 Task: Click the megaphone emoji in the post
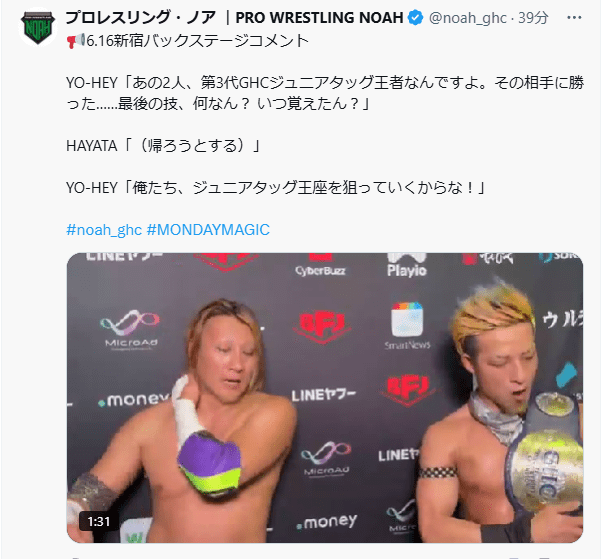pyautogui.click(x=76, y=40)
